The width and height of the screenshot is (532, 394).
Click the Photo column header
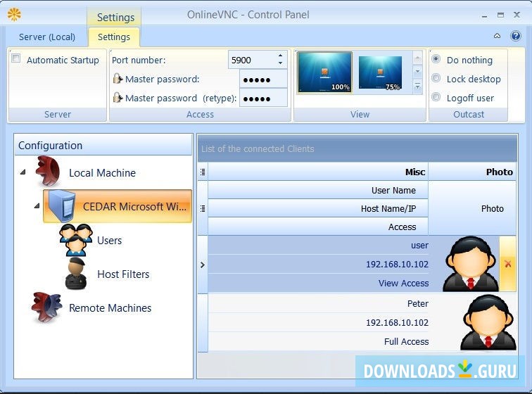472,172
